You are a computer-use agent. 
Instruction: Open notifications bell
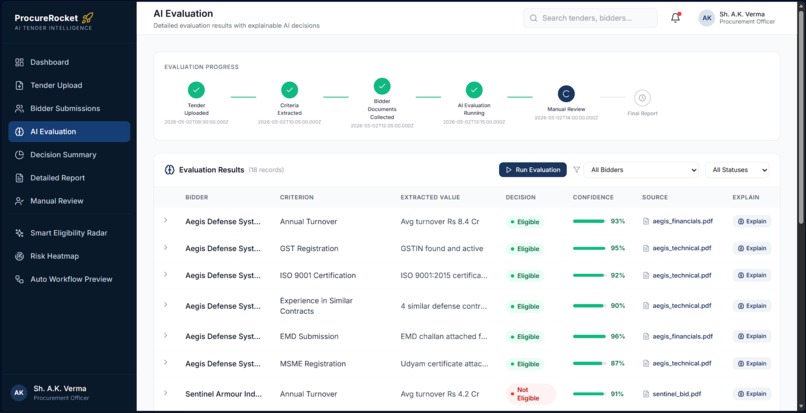[675, 18]
